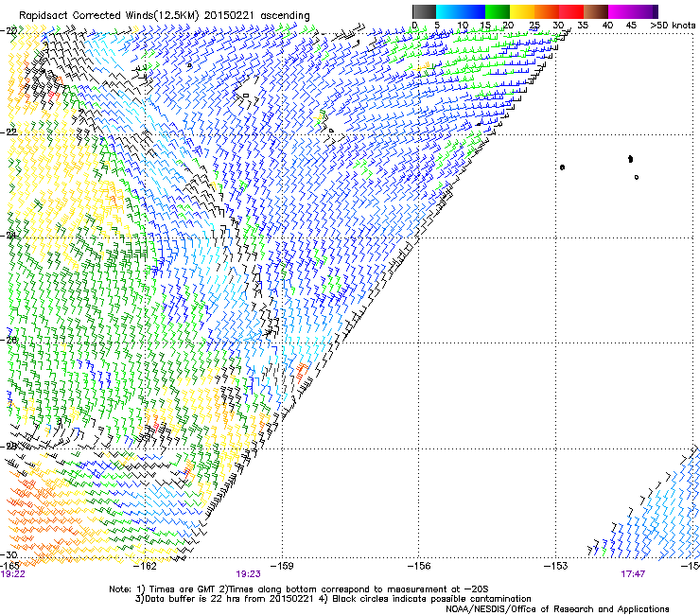The height and width of the screenshot is (615, 700).
Task: Click the 17:47 purple swath time label
Action: 633,574
